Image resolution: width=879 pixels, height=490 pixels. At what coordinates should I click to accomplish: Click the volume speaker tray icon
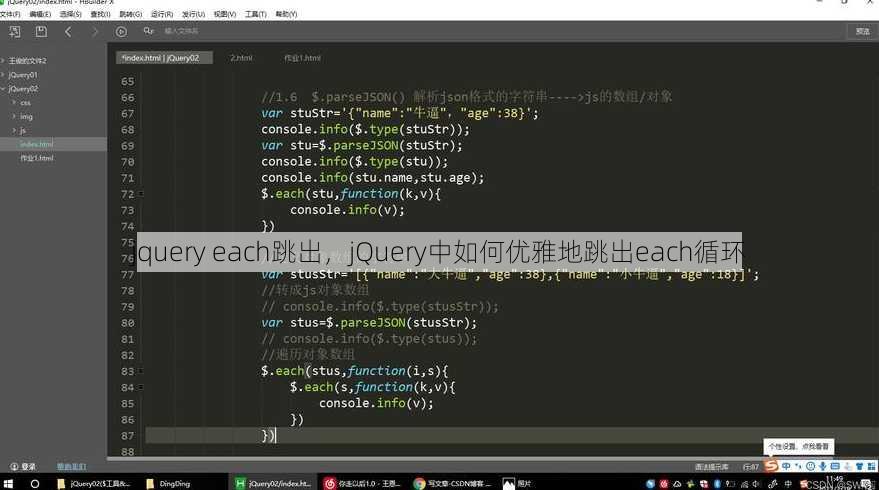point(756,484)
